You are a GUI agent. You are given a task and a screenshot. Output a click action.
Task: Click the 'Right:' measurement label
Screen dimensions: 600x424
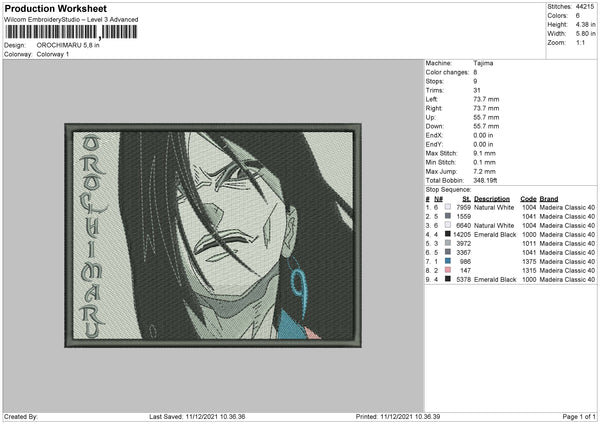434,108
